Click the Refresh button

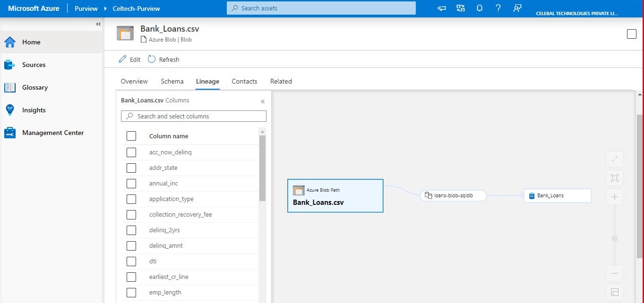(163, 59)
